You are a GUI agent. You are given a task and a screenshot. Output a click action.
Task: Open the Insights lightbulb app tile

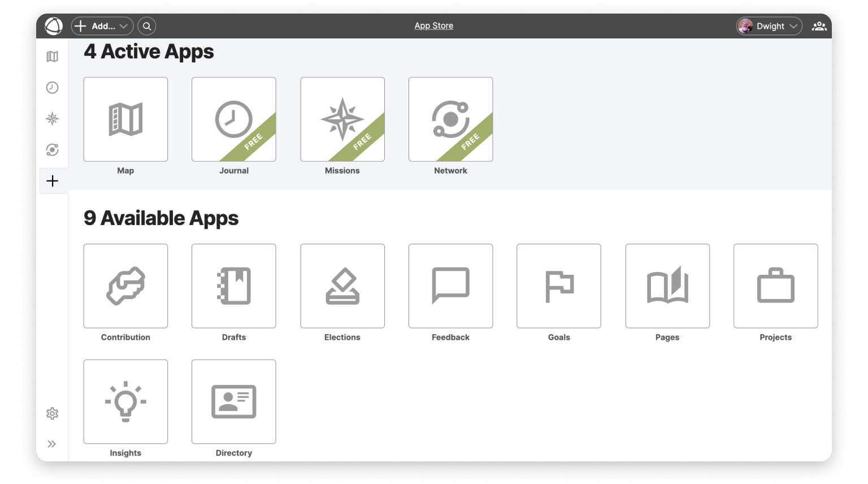pos(125,402)
